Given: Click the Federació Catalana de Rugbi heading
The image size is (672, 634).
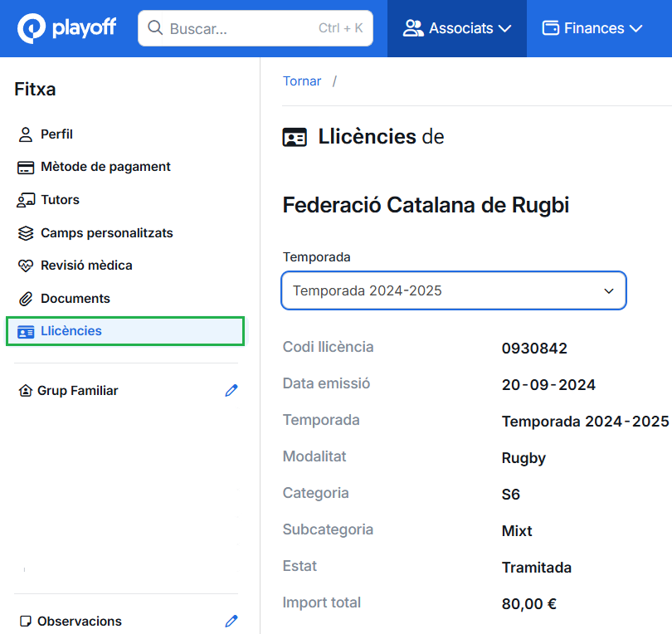Looking at the screenshot, I should [x=426, y=205].
